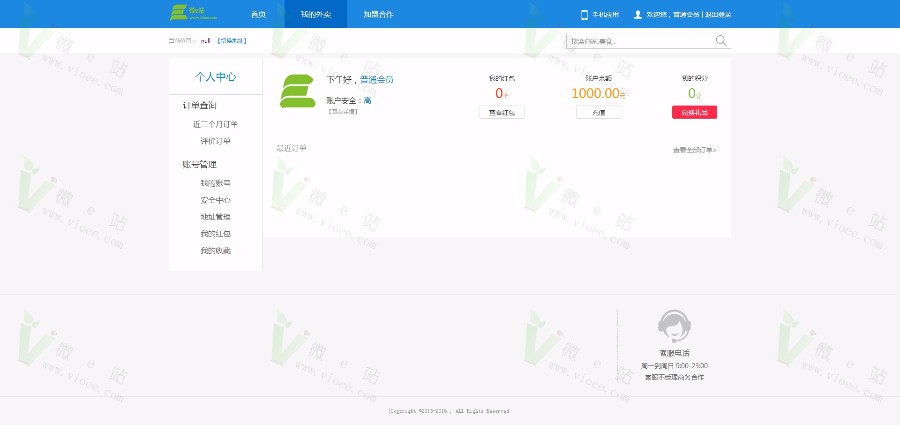Click the red redeem gifts button
The image size is (900, 425).
(695, 113)
